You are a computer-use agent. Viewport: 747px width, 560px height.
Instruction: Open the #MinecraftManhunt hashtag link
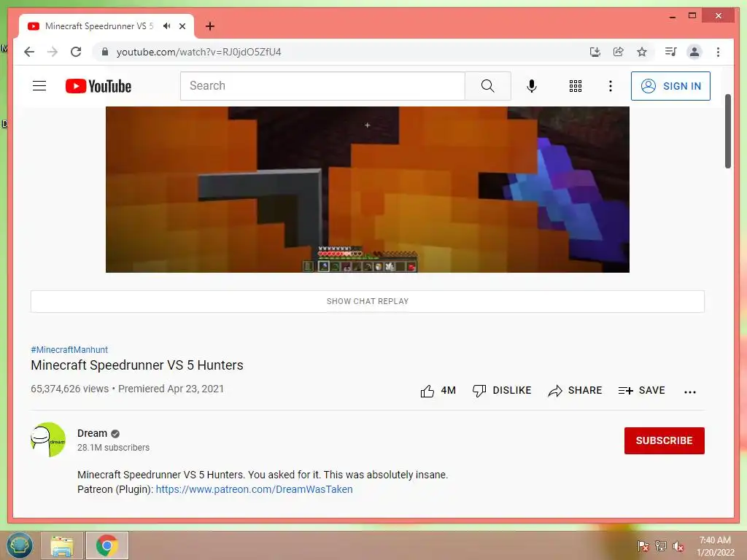point(69,349)
